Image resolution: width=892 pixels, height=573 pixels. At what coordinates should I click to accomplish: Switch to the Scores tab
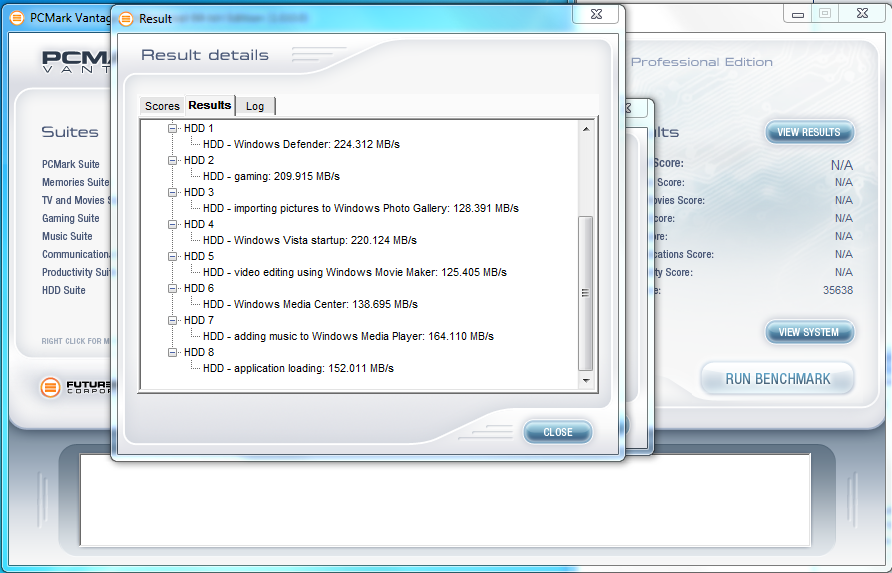162,106
